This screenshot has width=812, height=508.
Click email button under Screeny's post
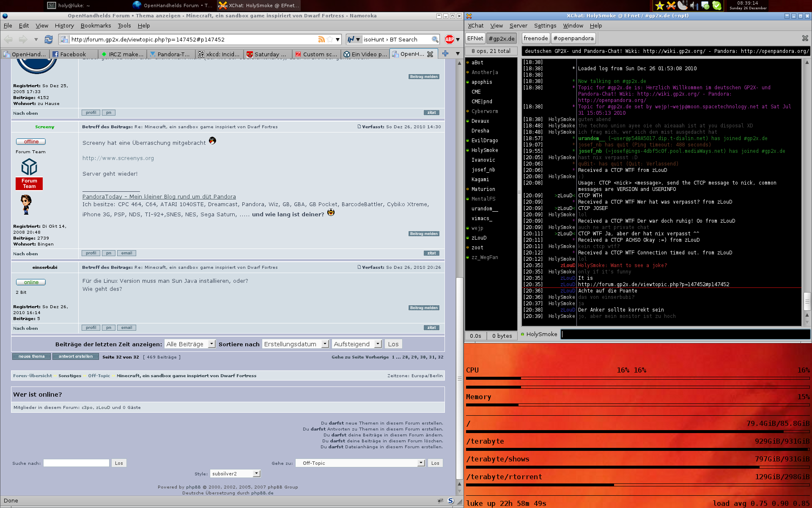(126, 253)
